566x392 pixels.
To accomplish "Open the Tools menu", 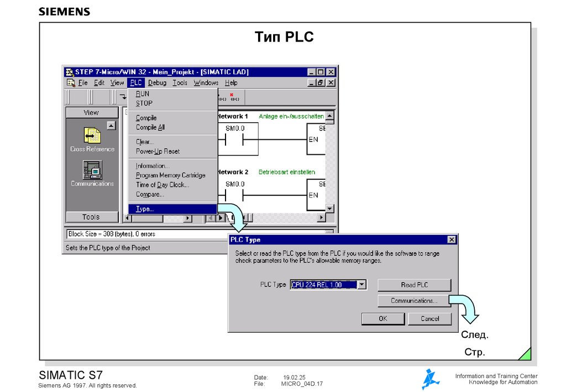I will tap(180, 83).
